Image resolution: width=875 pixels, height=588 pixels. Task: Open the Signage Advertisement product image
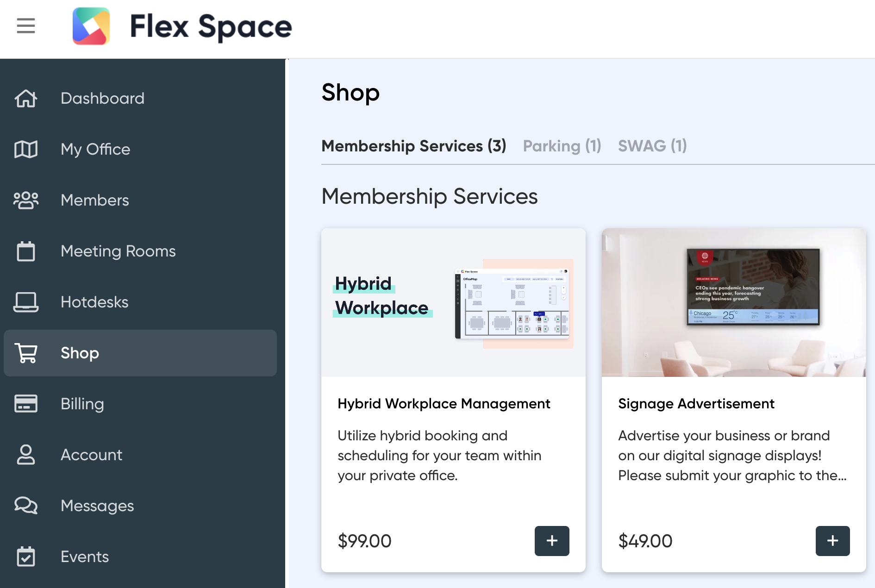tap(734, 302)
